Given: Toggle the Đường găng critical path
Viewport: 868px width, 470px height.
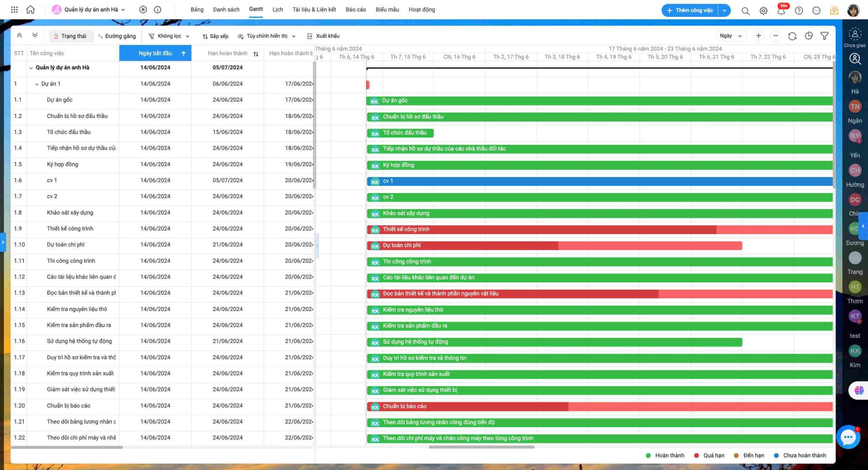Looking at the screenshot, I should pyautogui.click(x=117, y=36).
